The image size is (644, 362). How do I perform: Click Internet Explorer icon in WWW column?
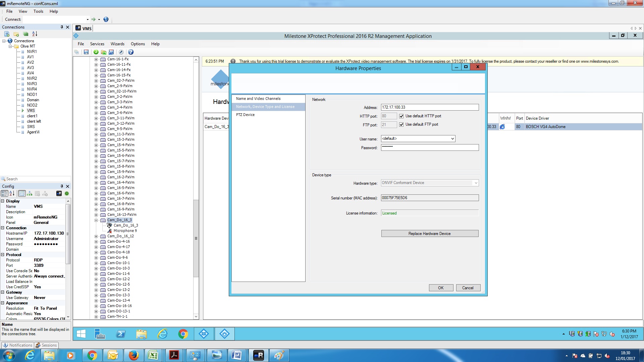click(502, 127)
